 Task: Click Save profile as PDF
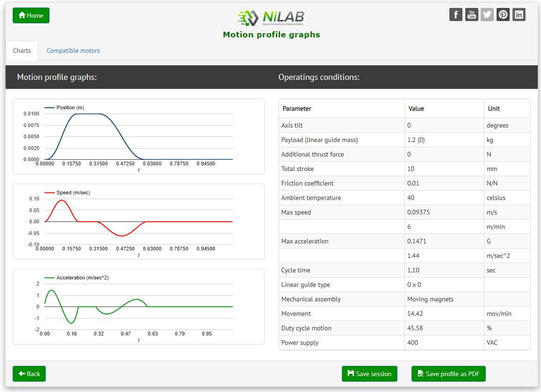click(448, 374)
